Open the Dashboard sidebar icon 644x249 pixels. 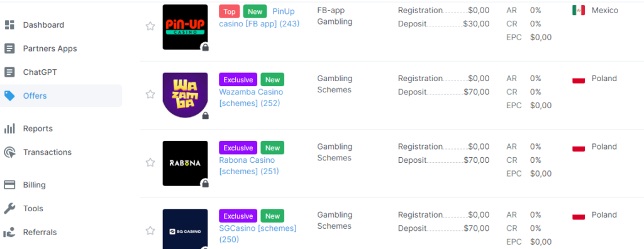[x=9, y=25]
